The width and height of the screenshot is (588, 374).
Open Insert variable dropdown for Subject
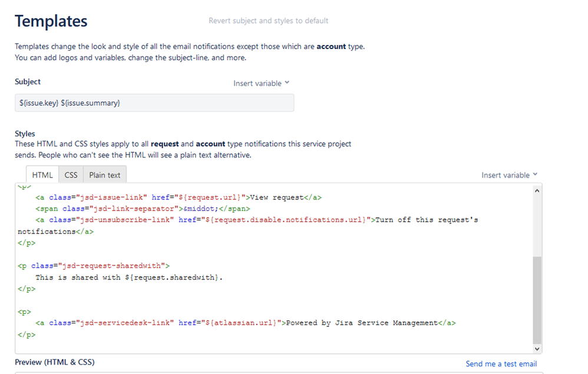tap(262, 83)
